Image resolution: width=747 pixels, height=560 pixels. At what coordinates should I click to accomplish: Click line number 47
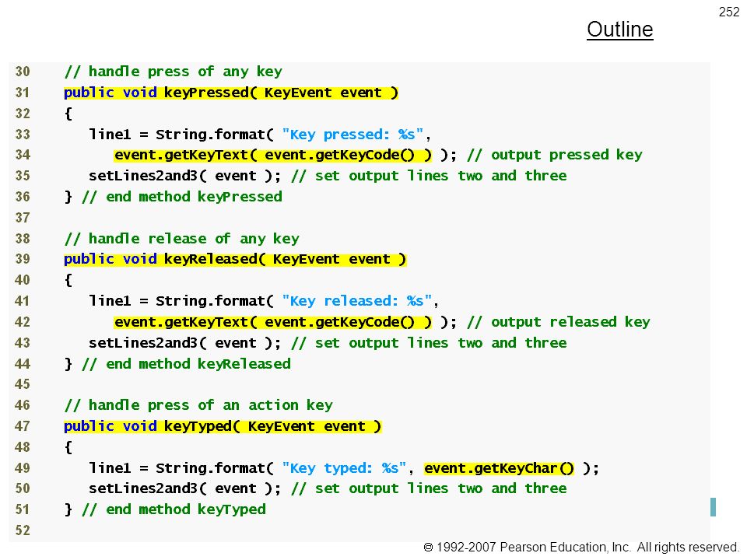(x=23, y=427)
